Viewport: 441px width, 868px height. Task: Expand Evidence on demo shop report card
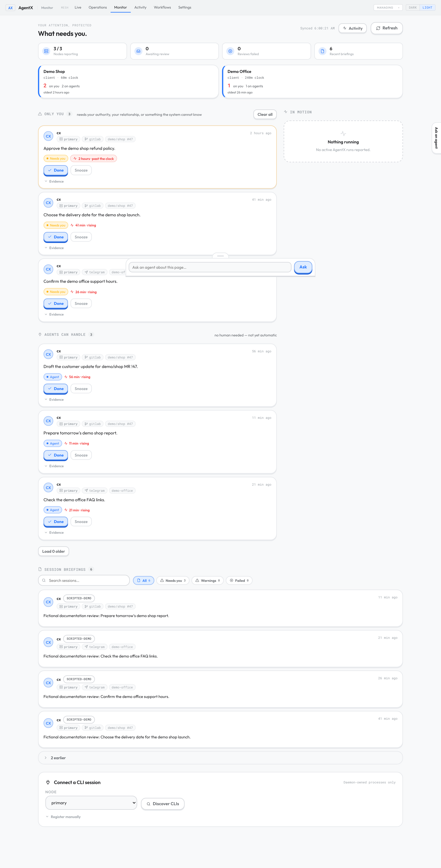click(x=54, y=466)
